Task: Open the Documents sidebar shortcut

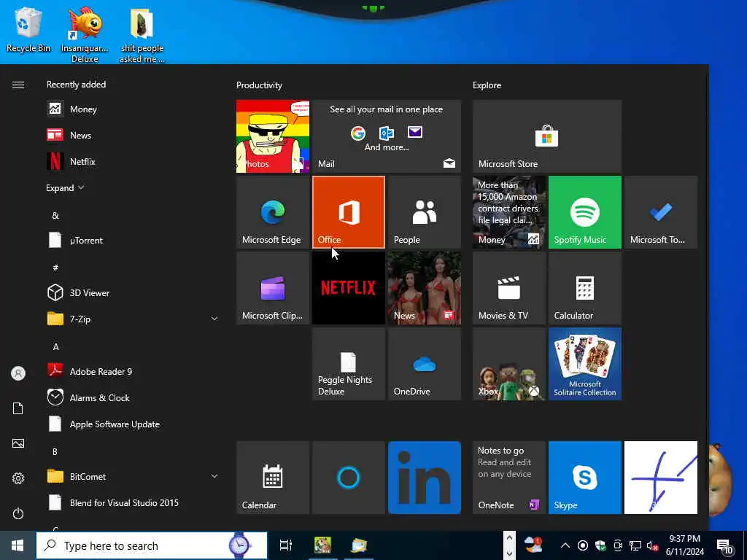Action: point(18,408)
